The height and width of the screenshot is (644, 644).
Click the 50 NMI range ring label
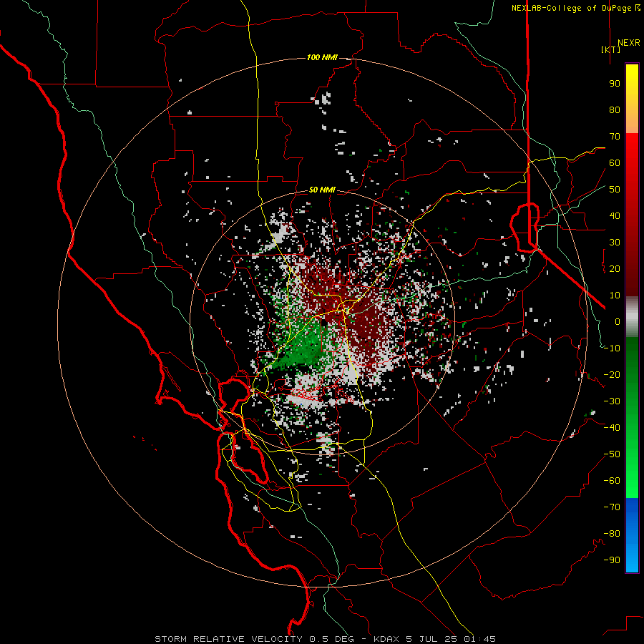[322, 190]
